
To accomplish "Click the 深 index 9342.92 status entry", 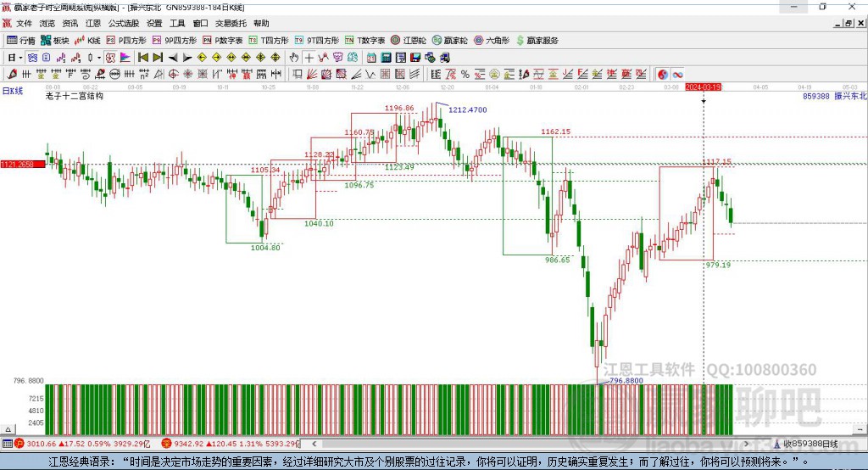I will pos(231,444).
